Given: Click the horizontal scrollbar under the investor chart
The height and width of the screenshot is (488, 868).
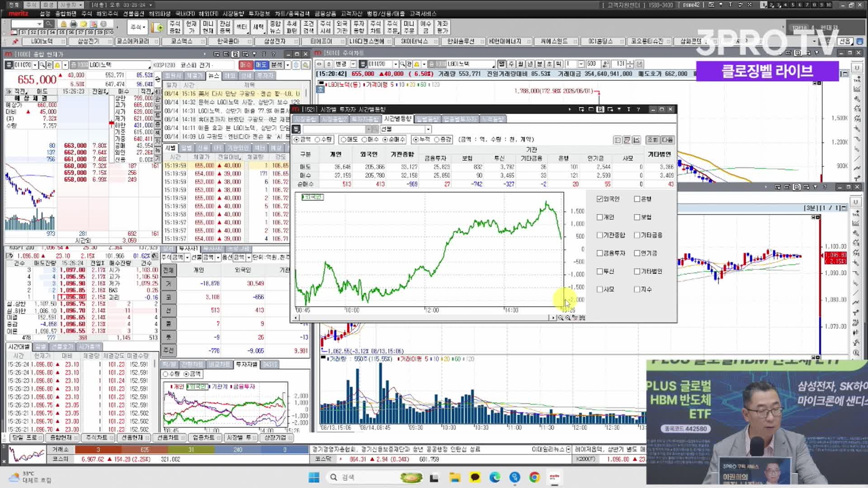Looking at the screenshot, I should (424, 318).
